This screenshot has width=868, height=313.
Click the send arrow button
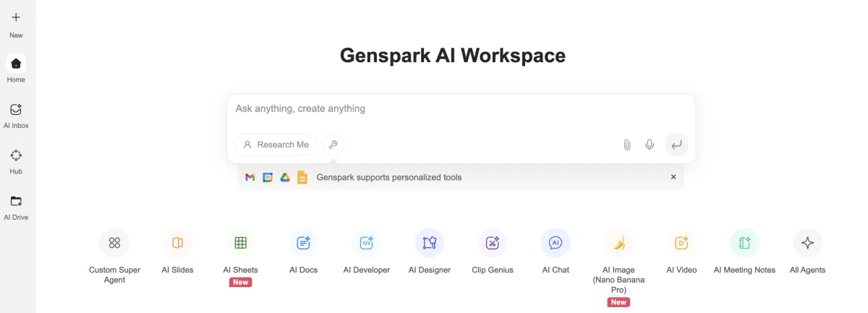point(676,145)
